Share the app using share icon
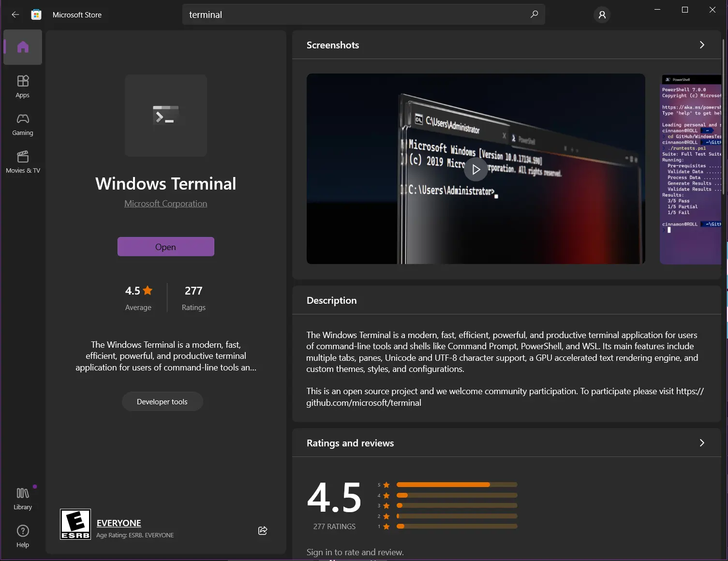Screen dimensions: 728x561 tap(263, 531)
